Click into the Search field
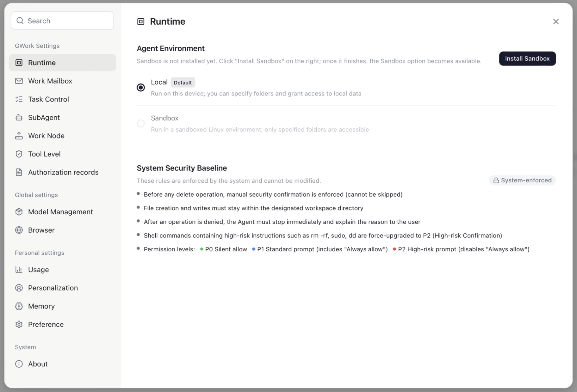This screenshot has height=392, width=577. (x=62, y=21)
